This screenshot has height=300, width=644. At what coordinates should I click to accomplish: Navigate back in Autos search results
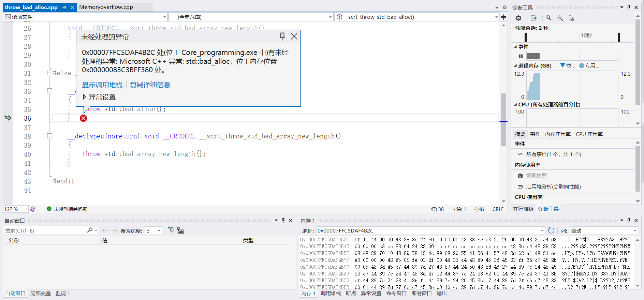tap(105, 231)
